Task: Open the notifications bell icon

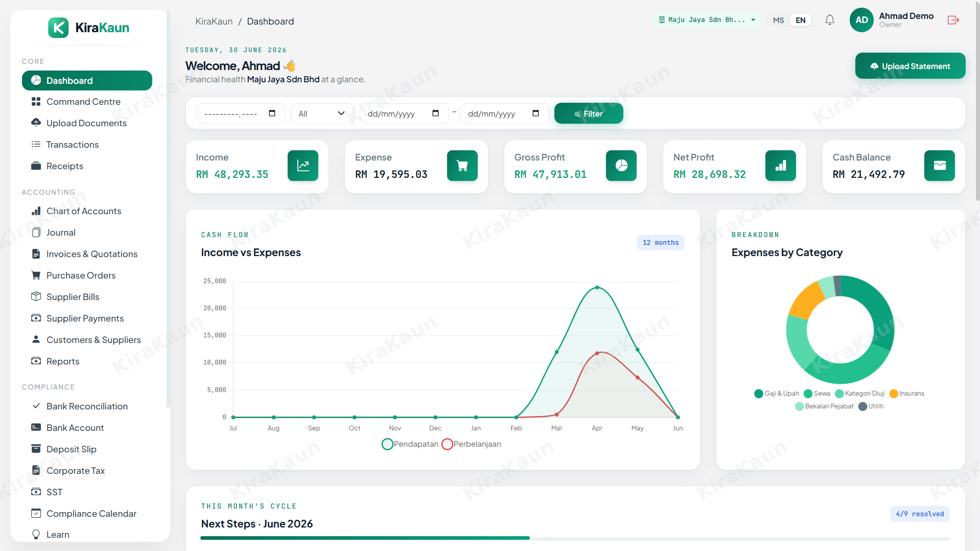Action: [x=830, y=20]
